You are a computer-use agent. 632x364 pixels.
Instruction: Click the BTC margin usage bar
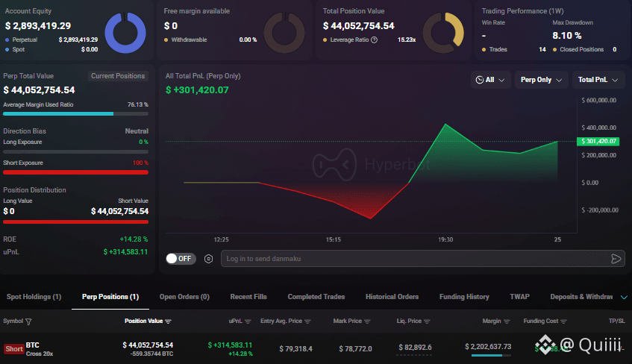tap(491, 356)
